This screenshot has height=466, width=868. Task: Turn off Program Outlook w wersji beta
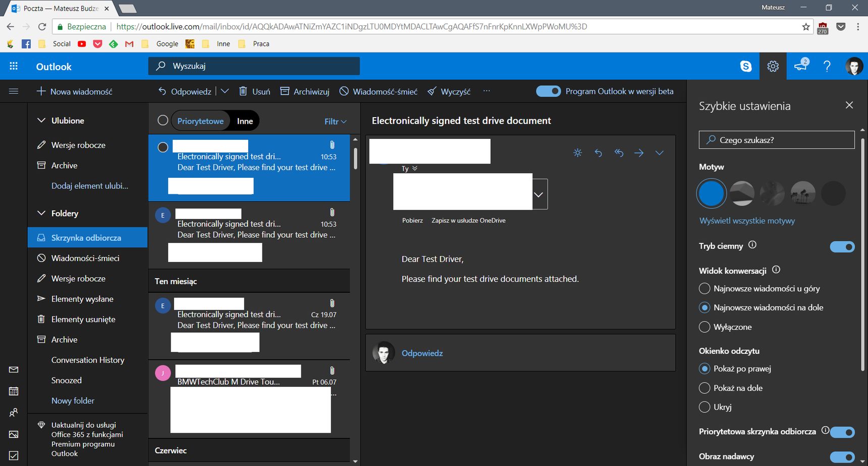pos(548,91)
